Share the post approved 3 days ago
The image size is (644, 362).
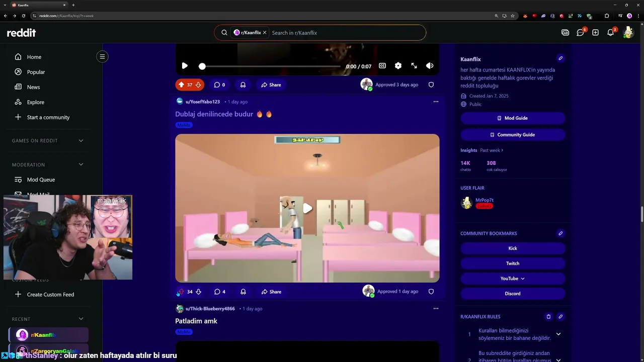(271, 85)
